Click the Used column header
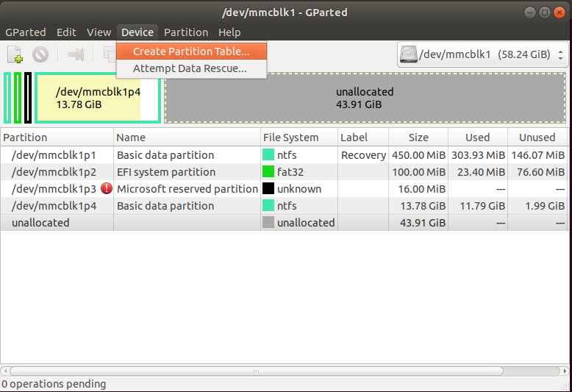572x392 pixels. 478,138
